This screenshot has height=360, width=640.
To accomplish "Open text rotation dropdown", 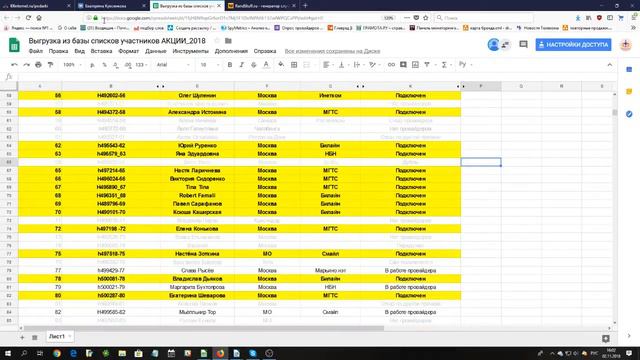I will click(374, 65).
